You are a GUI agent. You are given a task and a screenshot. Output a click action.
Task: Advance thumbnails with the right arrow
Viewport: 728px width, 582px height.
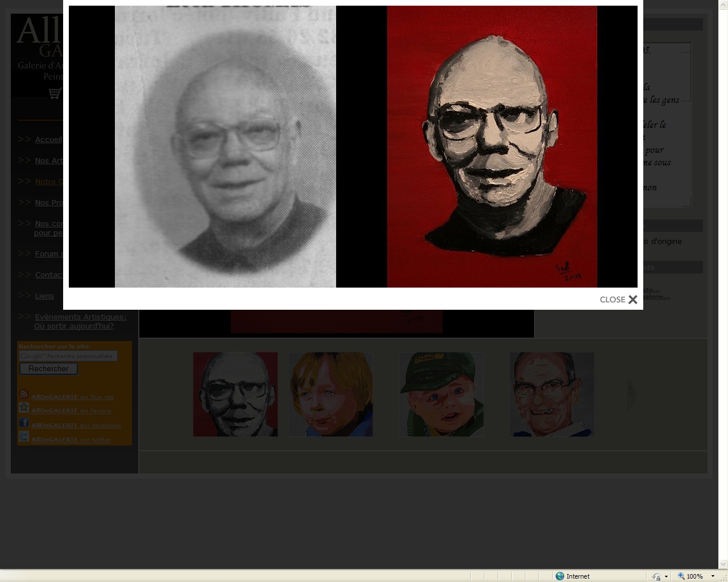(x=632, y=394)
